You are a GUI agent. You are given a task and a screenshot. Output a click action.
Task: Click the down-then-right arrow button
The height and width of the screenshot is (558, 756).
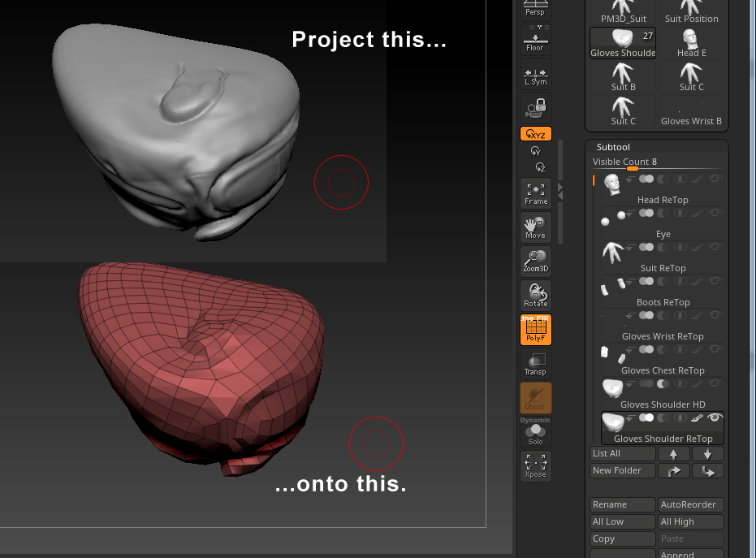pyautogui.click(x=708, y=471)
